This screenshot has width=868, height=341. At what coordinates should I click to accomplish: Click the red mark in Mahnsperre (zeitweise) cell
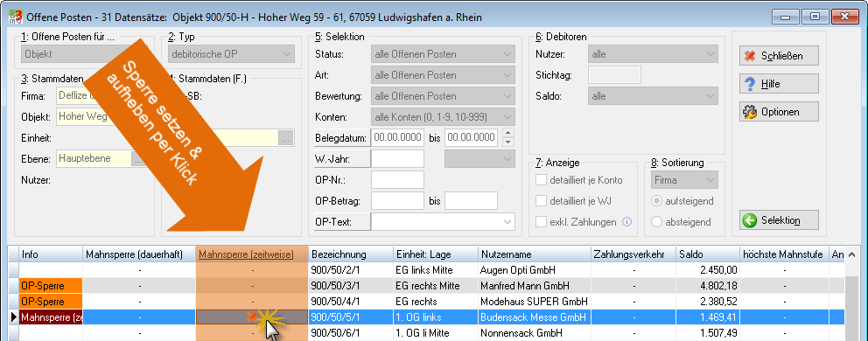pyautogui.click(x=251, y=317)
